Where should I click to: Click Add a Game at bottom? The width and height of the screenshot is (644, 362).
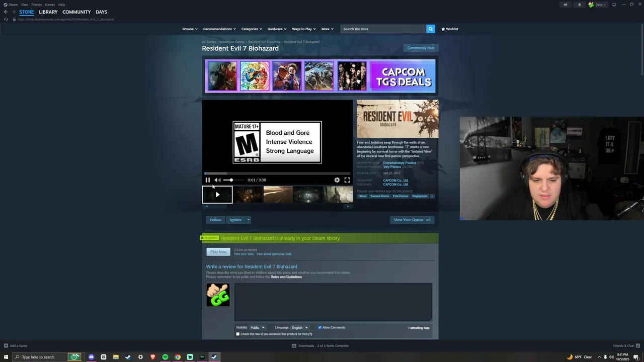16,346
